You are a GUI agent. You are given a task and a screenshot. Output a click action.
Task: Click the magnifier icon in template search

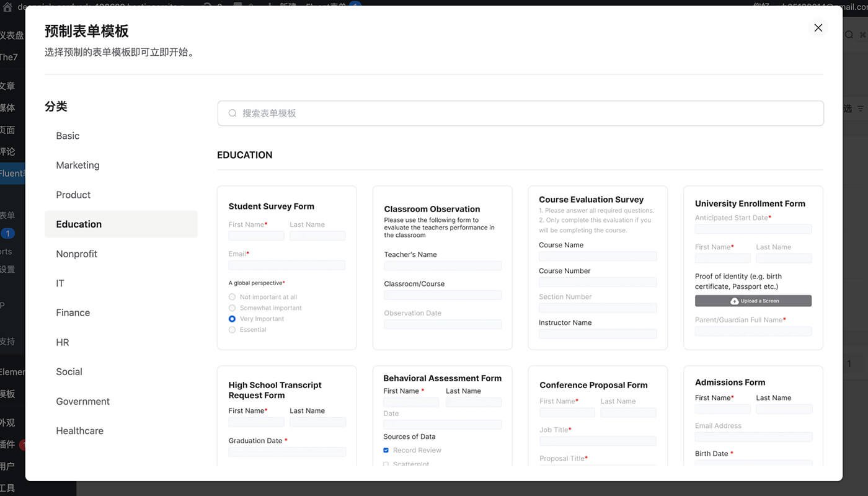coord(232,113)
